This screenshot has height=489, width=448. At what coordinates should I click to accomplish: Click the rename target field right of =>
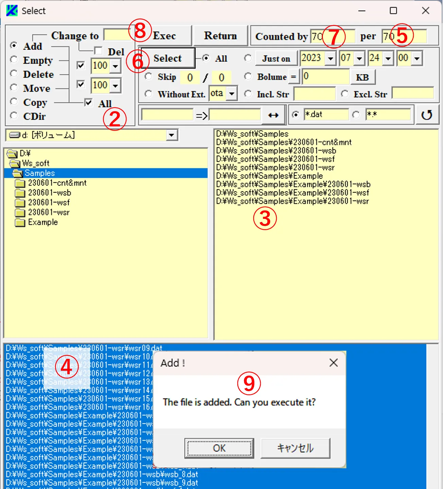[x=235, y=115]
